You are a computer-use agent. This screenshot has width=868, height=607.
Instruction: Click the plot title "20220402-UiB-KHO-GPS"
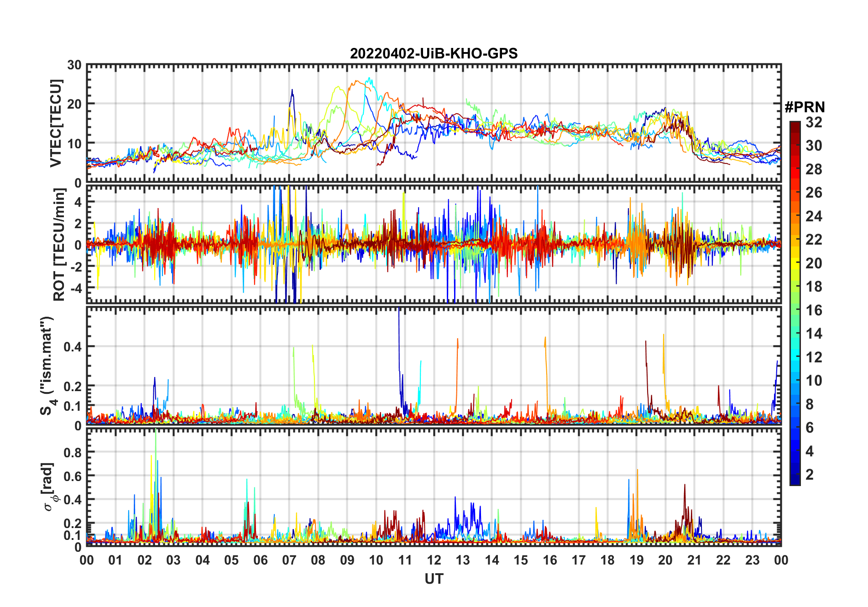434,54
